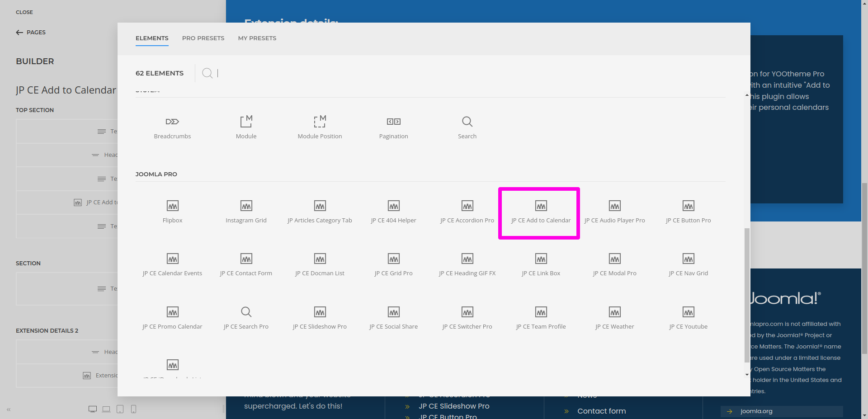Add JP CE Audio Player Pro element
Viewport: 868px width, 419px height.
[x=614, y=212]
